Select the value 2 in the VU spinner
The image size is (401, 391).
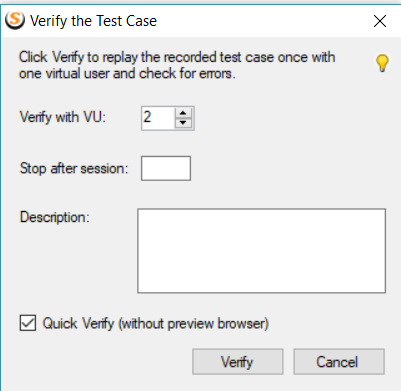[x=147, y=117]
